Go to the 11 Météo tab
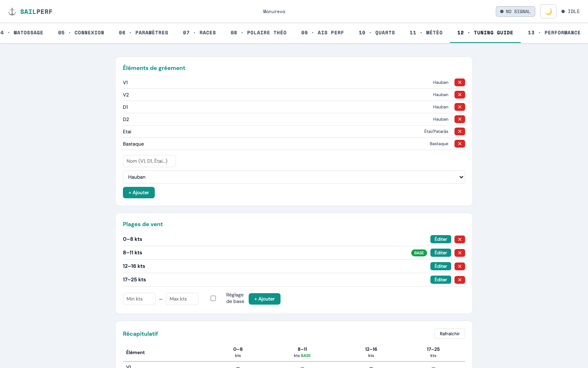The image size is (588, 368). (426, 33)
